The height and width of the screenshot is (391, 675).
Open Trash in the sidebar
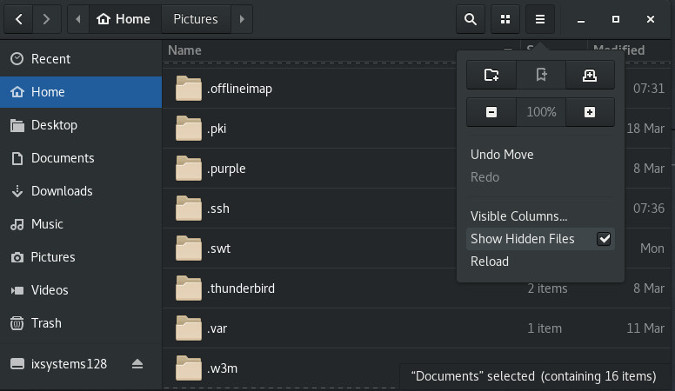[x=81, y=323]
